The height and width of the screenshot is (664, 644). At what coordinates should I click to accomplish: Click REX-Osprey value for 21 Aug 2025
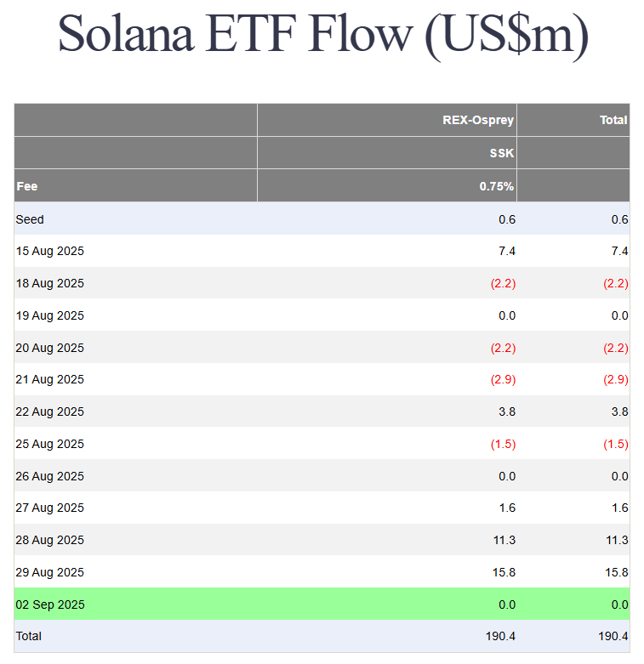(503, 379)
